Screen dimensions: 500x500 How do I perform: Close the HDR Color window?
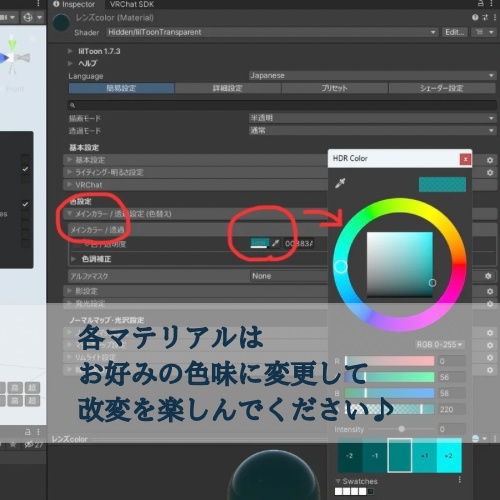(465, 159)
